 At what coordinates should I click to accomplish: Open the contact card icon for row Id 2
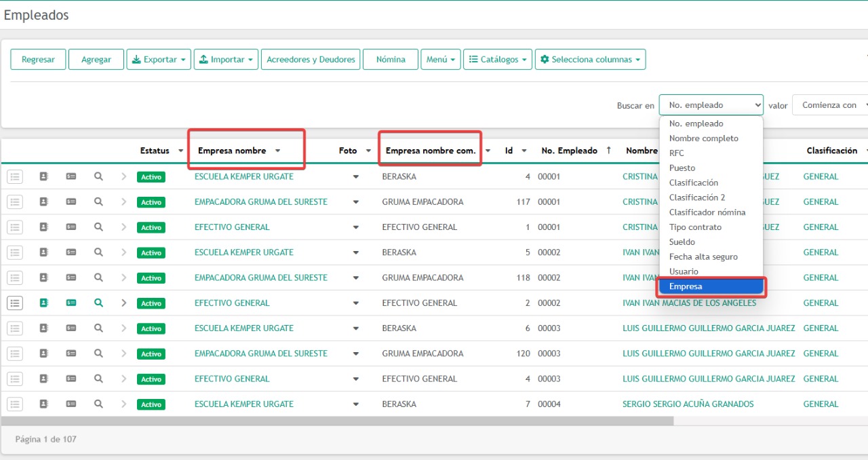click(43, 303)
